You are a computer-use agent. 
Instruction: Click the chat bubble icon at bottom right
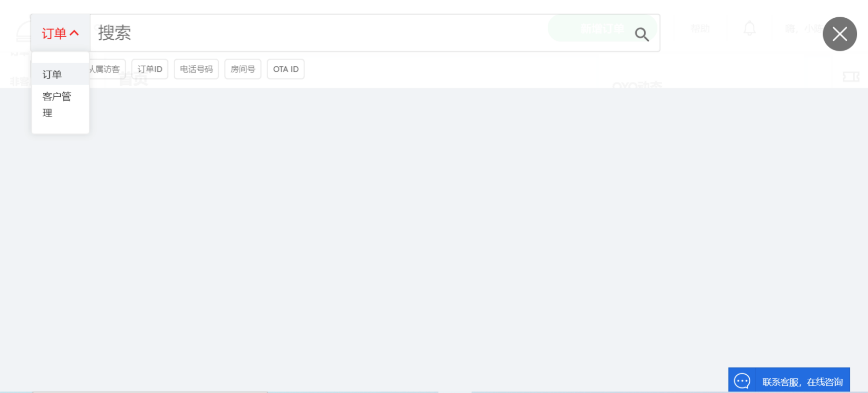pos(742,381)
